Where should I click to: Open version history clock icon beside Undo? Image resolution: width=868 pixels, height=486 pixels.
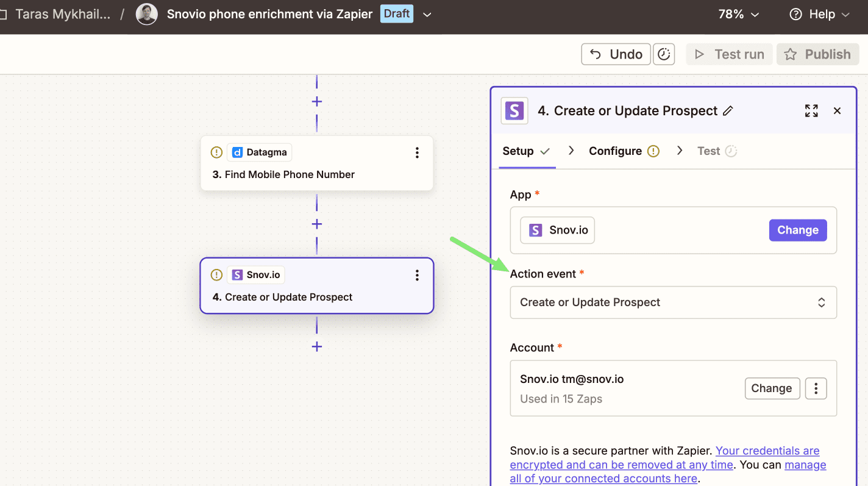coord(664,54)
